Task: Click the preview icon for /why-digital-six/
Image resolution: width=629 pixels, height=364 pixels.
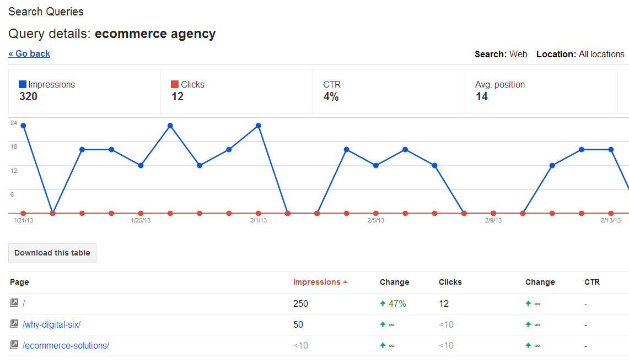Action: pyautogui.click(x=13, y=324)
